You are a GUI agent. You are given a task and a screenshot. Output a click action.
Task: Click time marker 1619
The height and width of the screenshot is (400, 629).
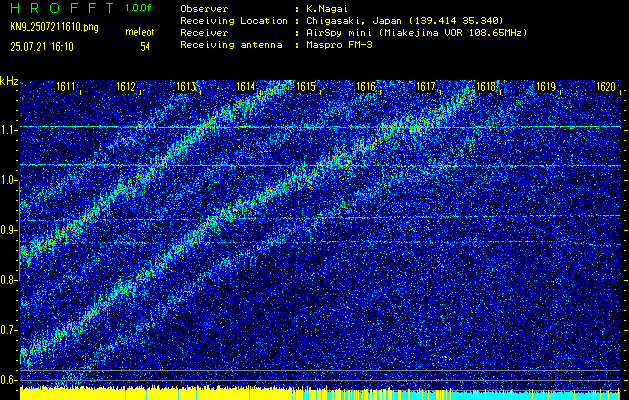pos(546,86)
